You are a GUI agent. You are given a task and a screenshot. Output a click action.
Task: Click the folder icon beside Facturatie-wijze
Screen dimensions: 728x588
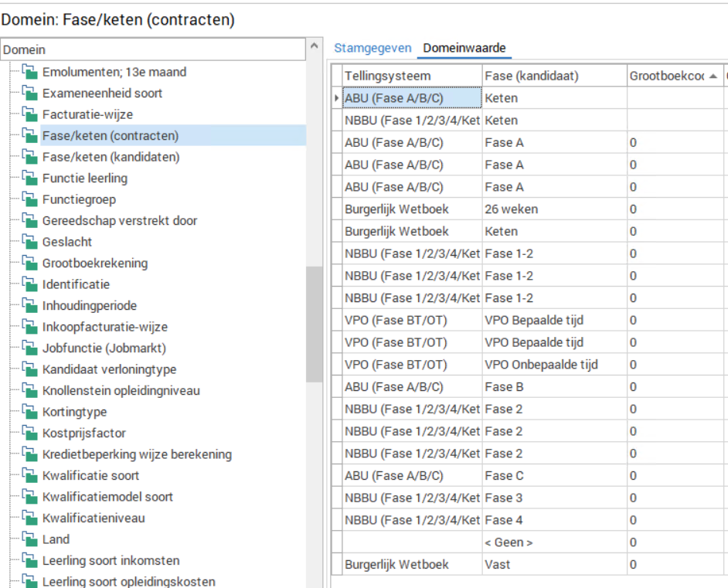point(30,115)
